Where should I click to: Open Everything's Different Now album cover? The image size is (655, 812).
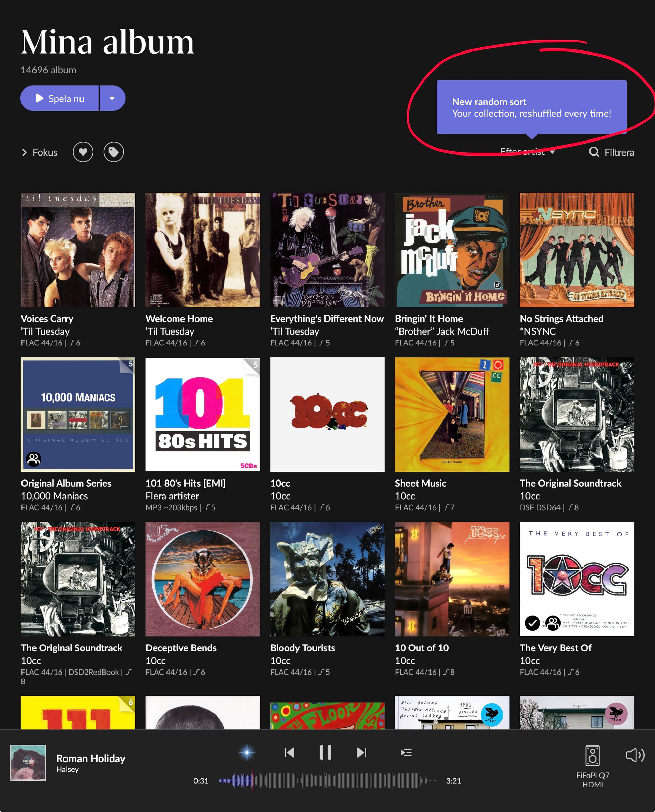327,250
